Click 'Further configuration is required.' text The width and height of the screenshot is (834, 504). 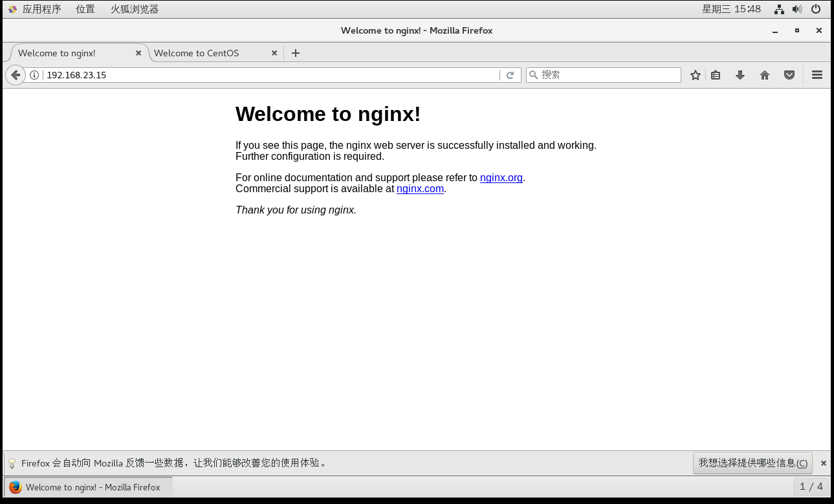coord(310,157)
